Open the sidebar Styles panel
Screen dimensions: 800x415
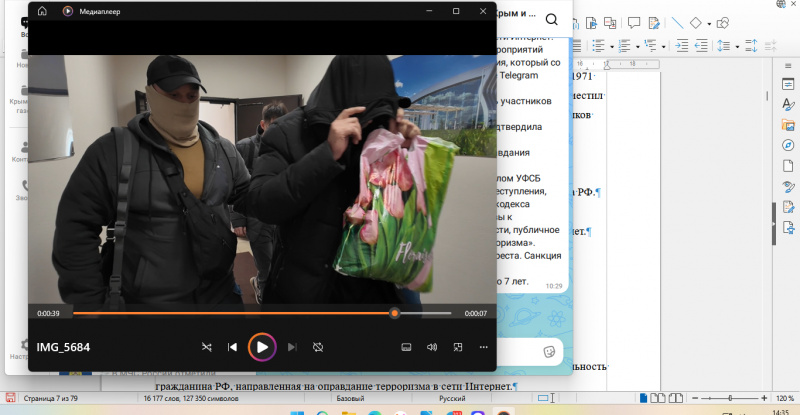click(788, 104)
